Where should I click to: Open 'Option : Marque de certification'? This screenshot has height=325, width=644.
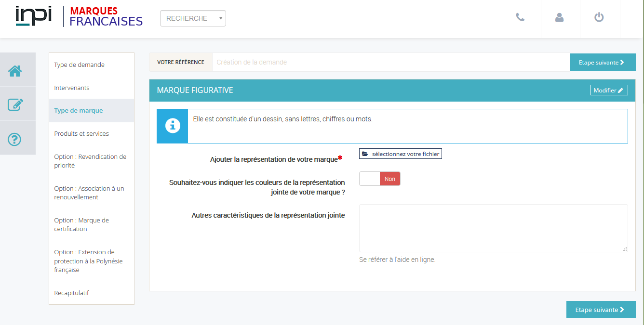coord(81,225)
